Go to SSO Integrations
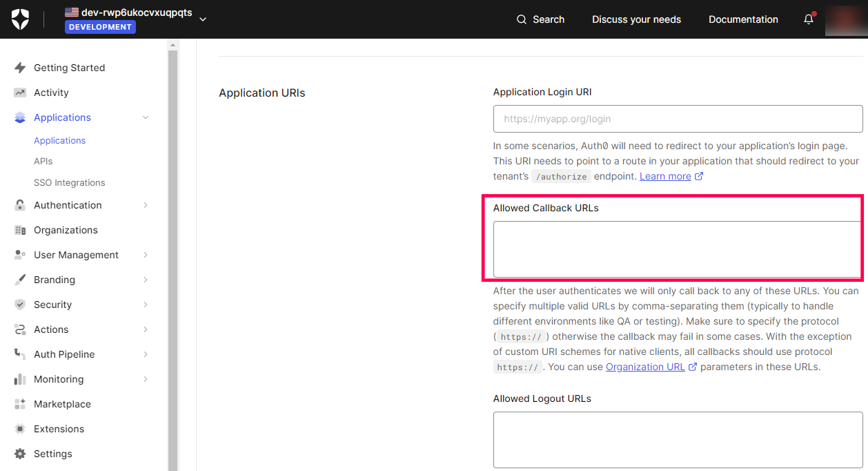Screen dimensions: 868x471 pos(69,182)
